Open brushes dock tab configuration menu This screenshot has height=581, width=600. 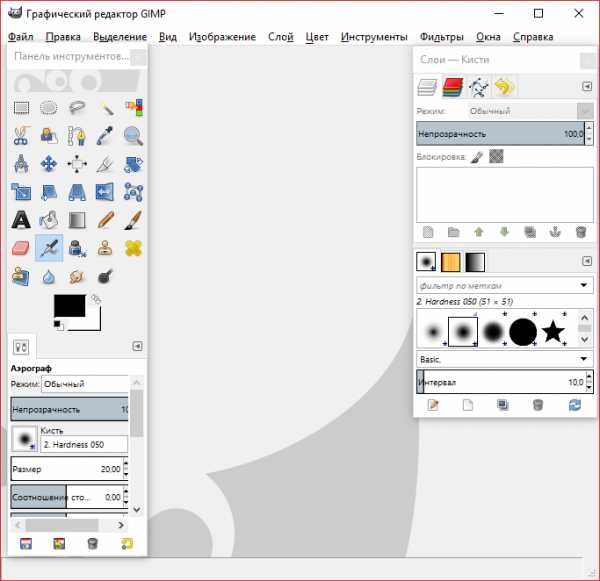tap(587, 261)
